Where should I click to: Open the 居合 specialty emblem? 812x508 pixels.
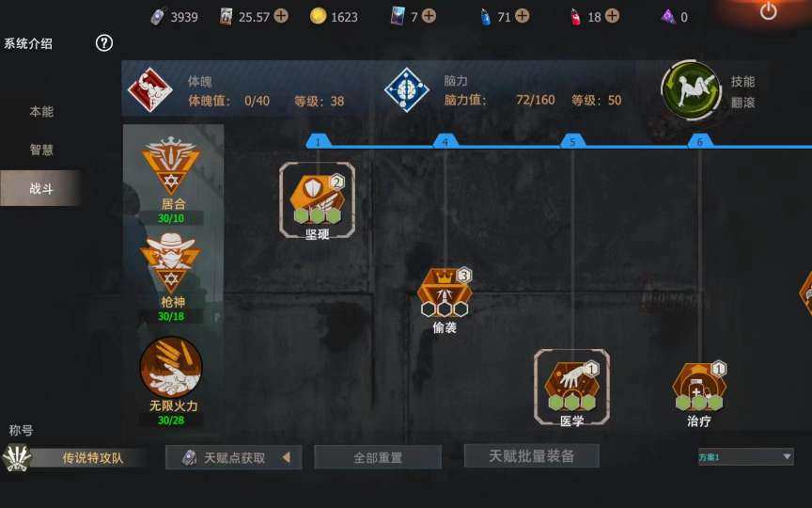pos(171,166)
